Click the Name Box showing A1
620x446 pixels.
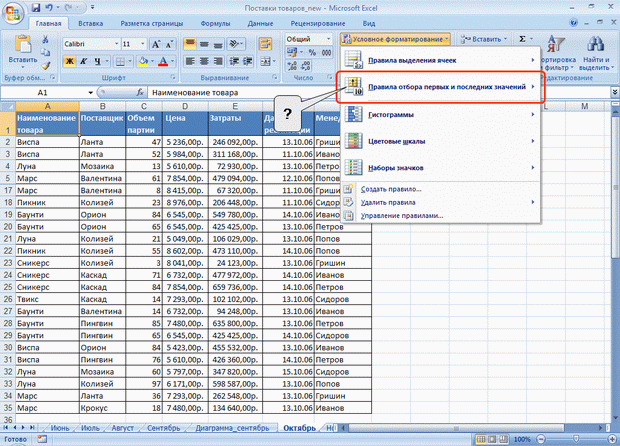[x=47, y=93]
